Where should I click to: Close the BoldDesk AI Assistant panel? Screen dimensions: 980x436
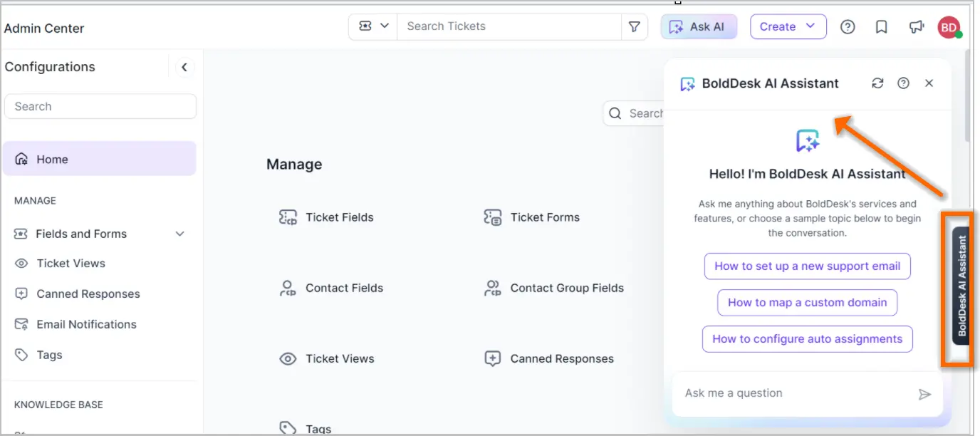click(x=929, y=83)
